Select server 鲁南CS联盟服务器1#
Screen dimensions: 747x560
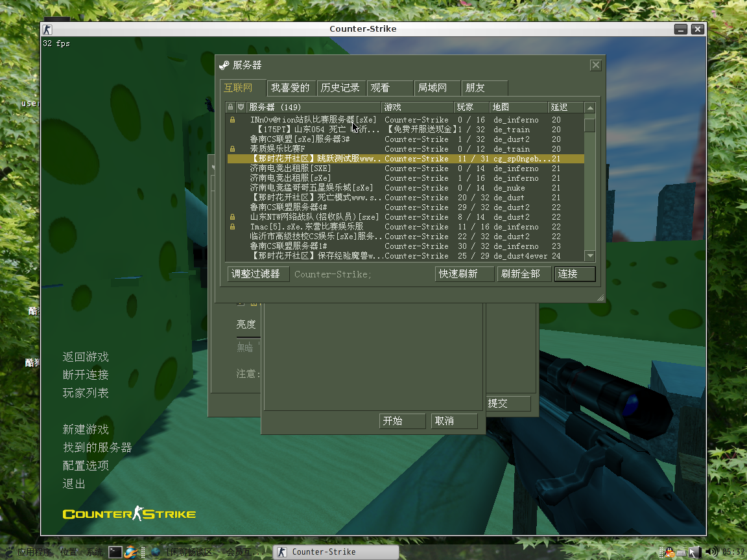coord(405,246)
